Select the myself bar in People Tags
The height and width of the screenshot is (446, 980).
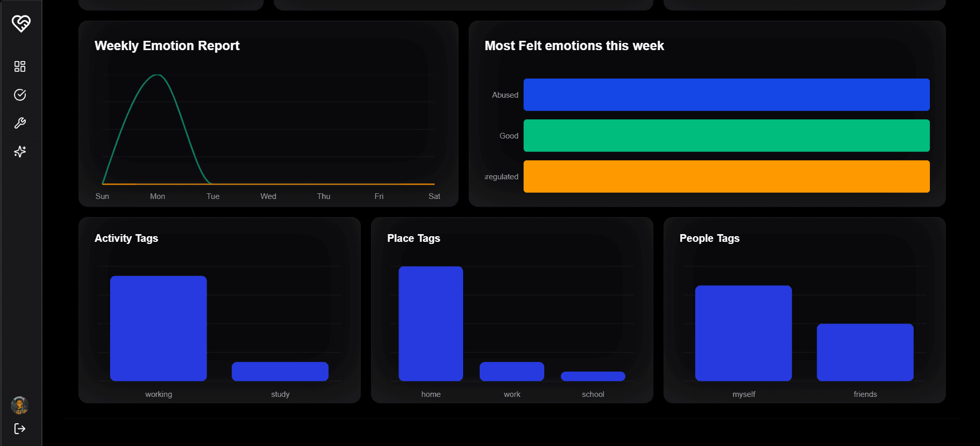pyautogui.click(x=743, y=333)
